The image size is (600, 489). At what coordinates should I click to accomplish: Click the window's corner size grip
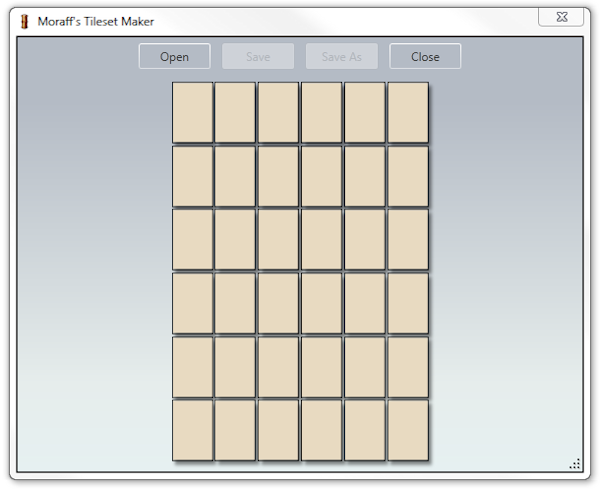(575, 463)
